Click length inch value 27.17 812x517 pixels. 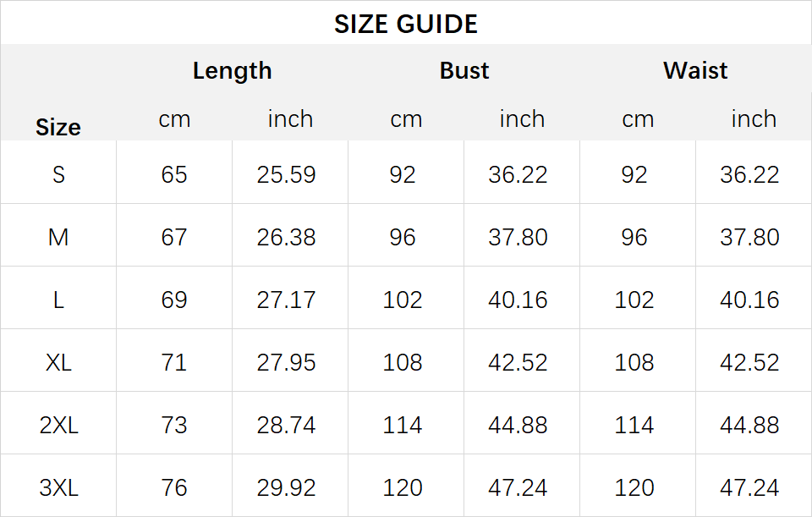tap(287, 300)
